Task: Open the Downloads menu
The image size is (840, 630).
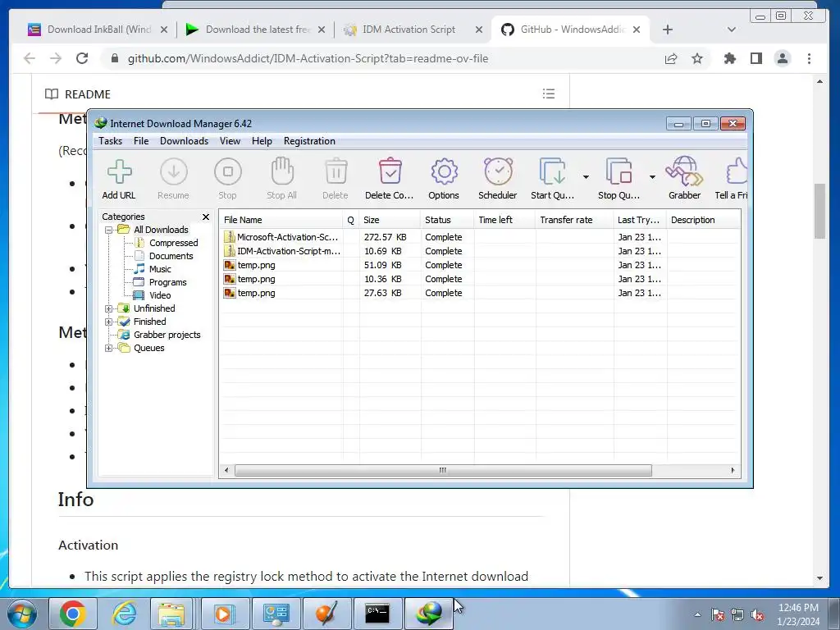Action: [184, 141]
